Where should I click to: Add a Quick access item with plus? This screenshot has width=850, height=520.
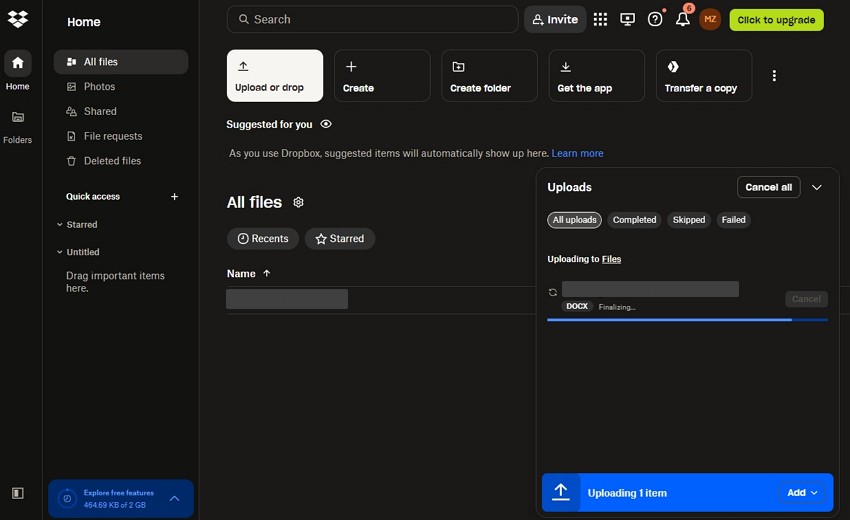point(175,196)
